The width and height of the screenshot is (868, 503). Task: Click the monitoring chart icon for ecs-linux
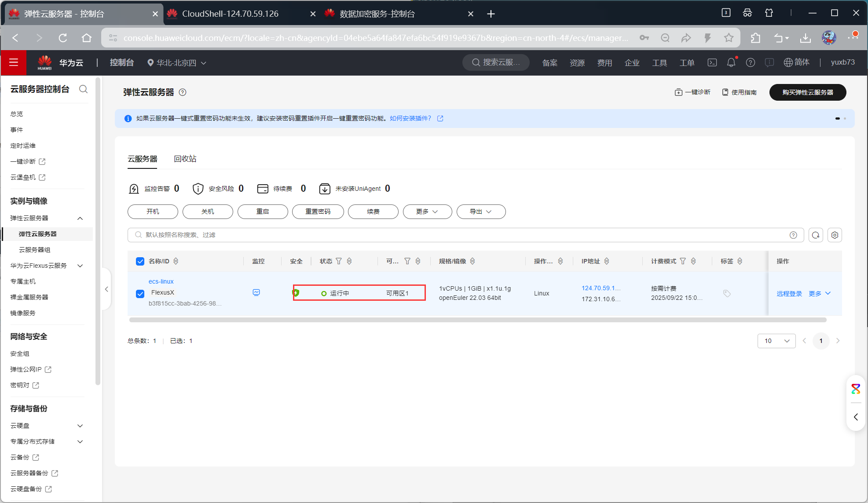point(256,292)
